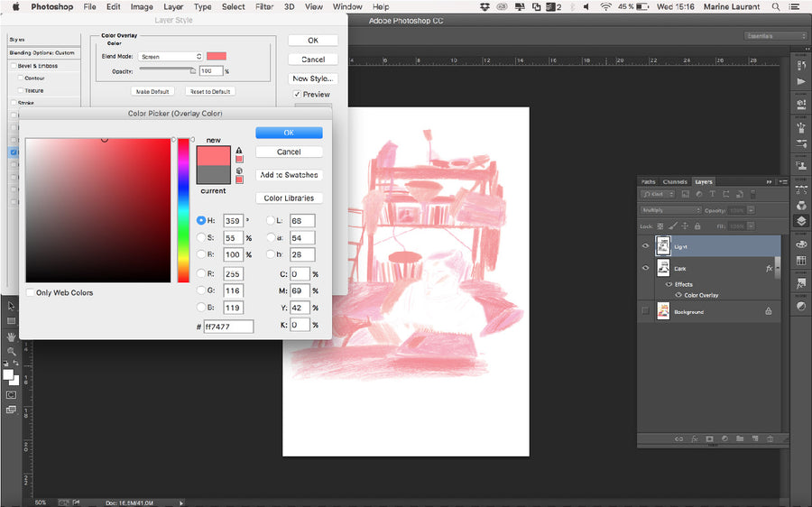Enable Bevel & Emboss checkbox
Image resolution: width=812 pixels, height=507 pixels.
pos(14,66)
